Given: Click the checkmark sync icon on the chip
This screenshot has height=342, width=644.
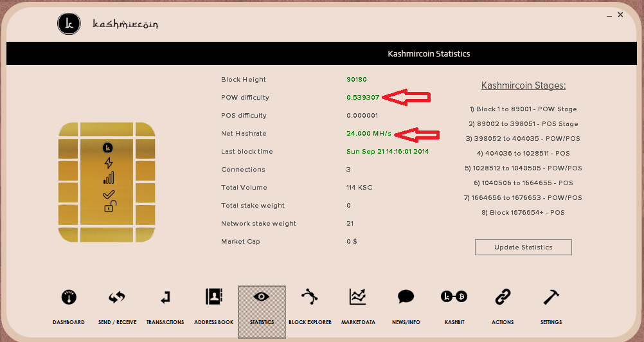Looking at the screenshot, I should [109, 194].
